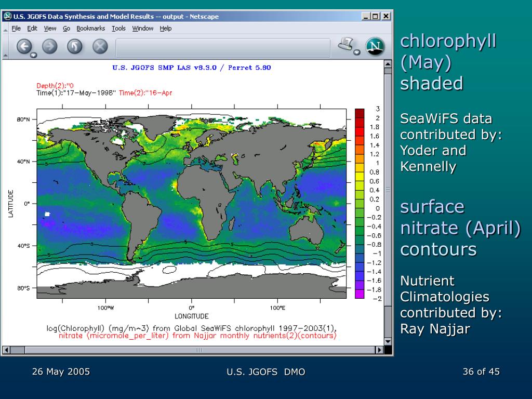Click the bottom colorbar value '−2'
The width and height of the screenshot is (532, 399).
[x=377, y=299]
